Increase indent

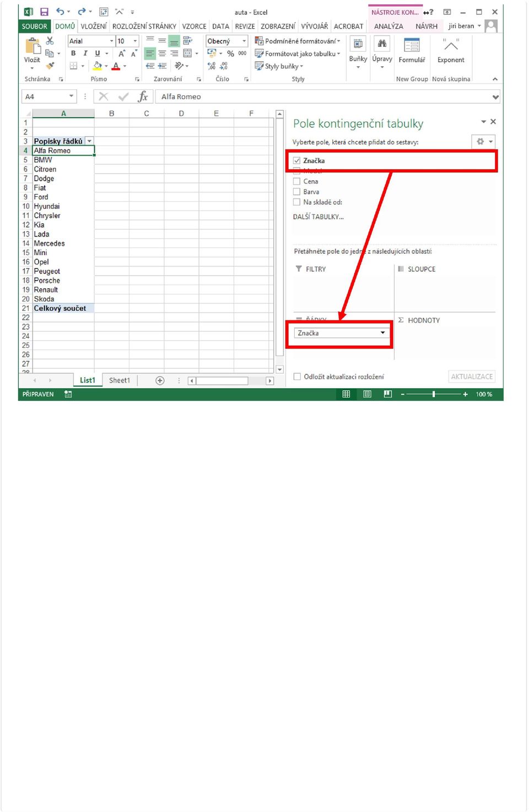[x=162, y=66]
